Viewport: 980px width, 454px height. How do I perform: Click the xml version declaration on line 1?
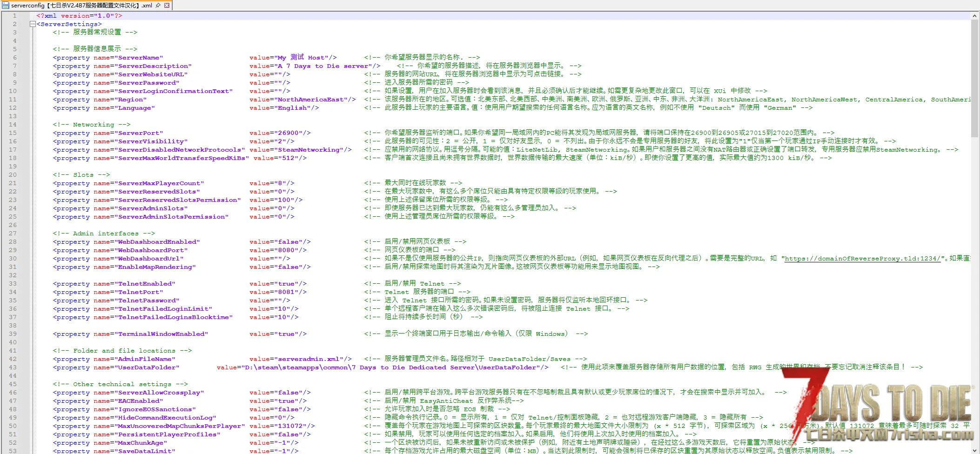[79, 16]
